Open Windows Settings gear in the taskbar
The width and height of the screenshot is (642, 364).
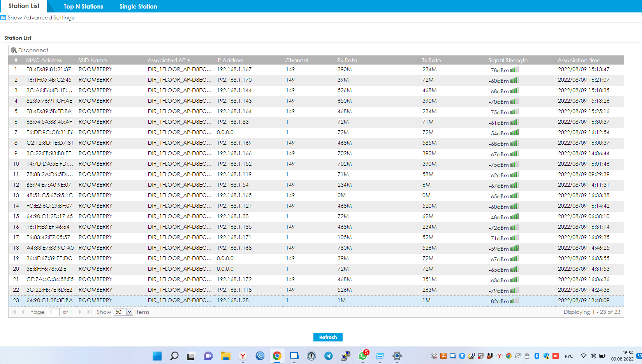397,356
